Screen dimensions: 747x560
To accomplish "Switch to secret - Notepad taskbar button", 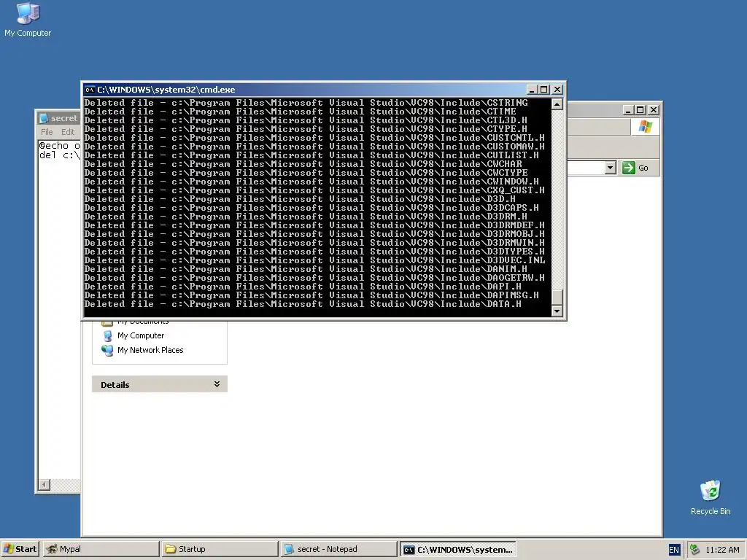I will coord(338,549).
